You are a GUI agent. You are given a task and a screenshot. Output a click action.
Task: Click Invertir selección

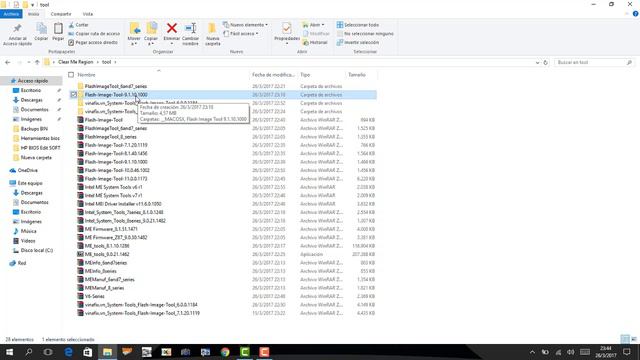(x=358, y=42)
